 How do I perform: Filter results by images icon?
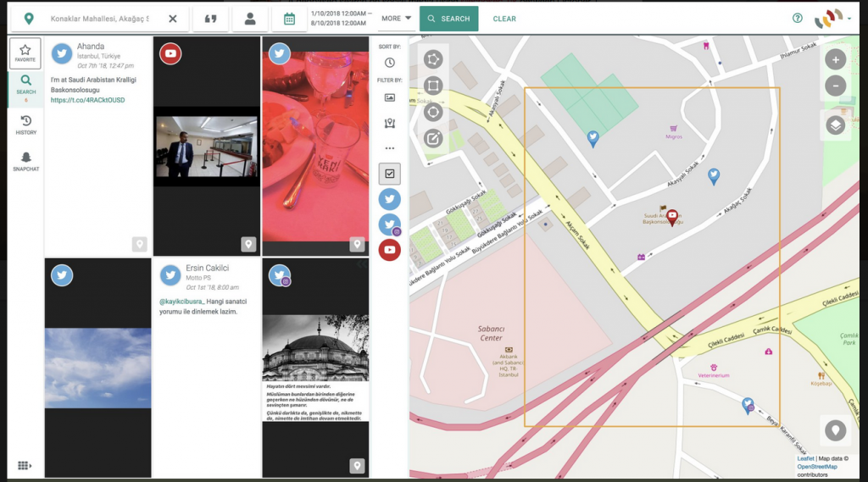point(390,98)
